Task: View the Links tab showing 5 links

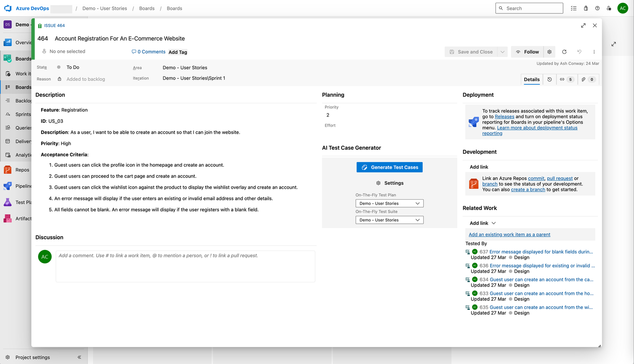Action: [567, 79]
